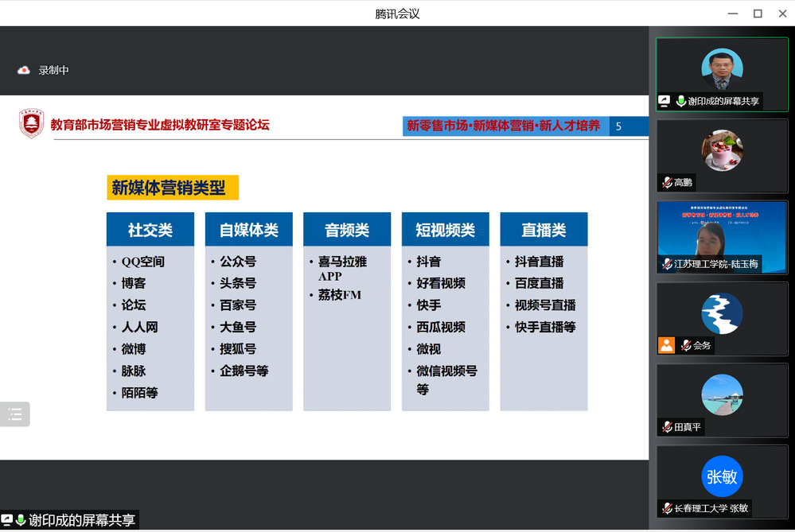Click 长春理工大学 张敏 name label
This screenshot has width=795, height=532.
tap(711, 508)
